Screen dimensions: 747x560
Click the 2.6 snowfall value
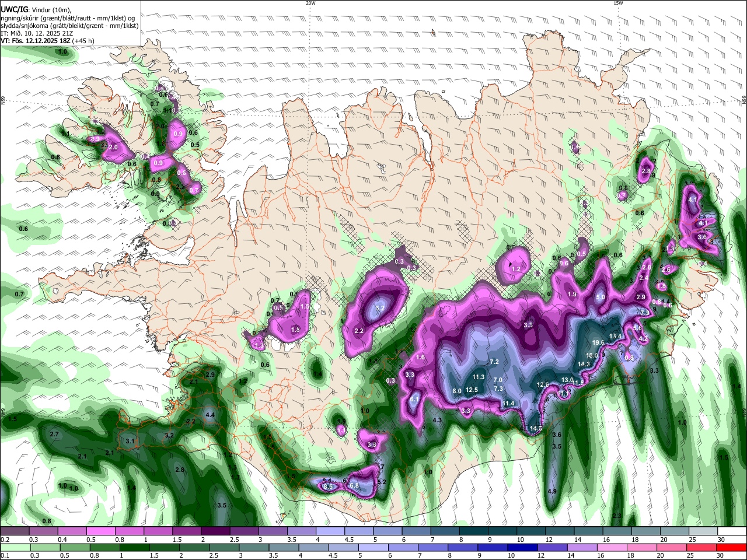point(666,269)
